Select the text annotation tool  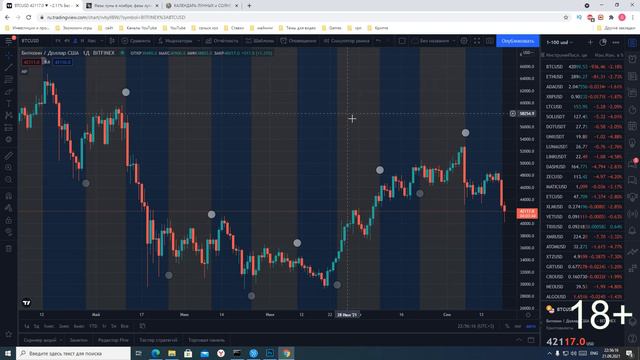tap(9, 104)
